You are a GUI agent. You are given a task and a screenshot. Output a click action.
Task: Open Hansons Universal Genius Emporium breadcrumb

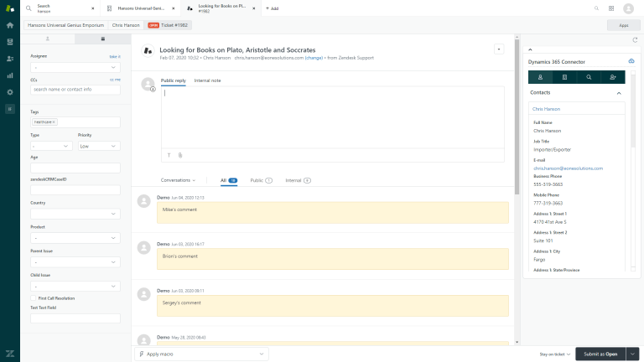[x=65, y=25]
